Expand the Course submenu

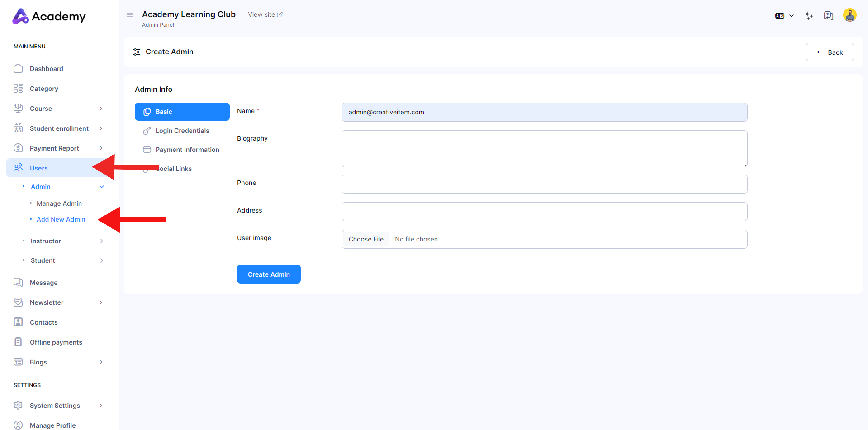pyautogui.click(x=101, y=109)
